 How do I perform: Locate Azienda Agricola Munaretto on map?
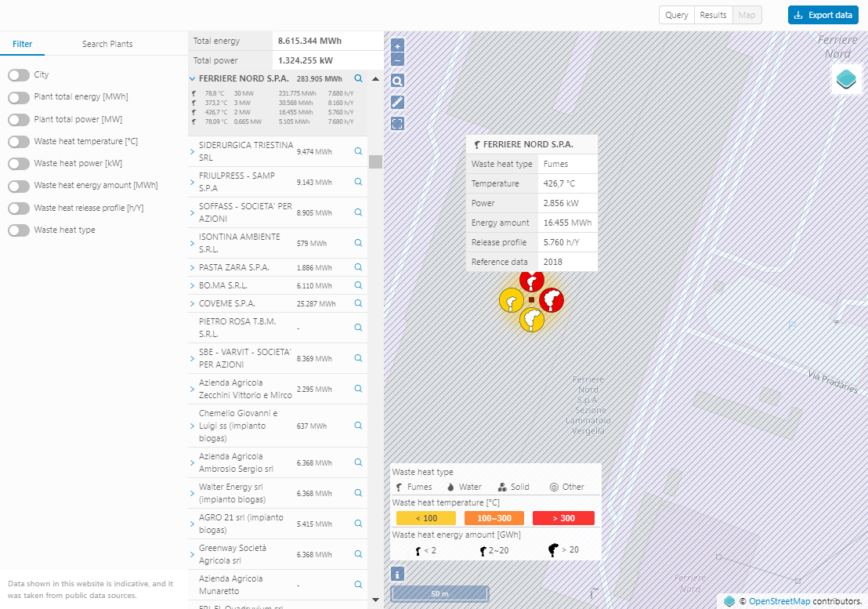(358, 584)
